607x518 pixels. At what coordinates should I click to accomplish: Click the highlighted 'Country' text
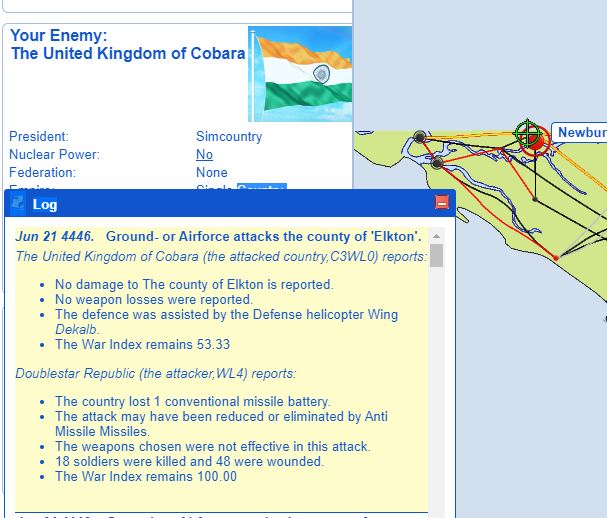click(x=262, y=187)
